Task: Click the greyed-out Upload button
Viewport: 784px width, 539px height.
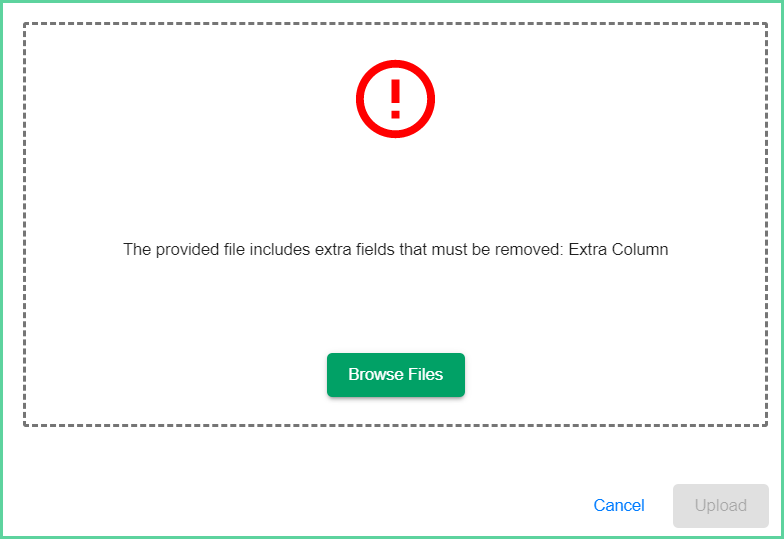Action: [x=720, y=505]
